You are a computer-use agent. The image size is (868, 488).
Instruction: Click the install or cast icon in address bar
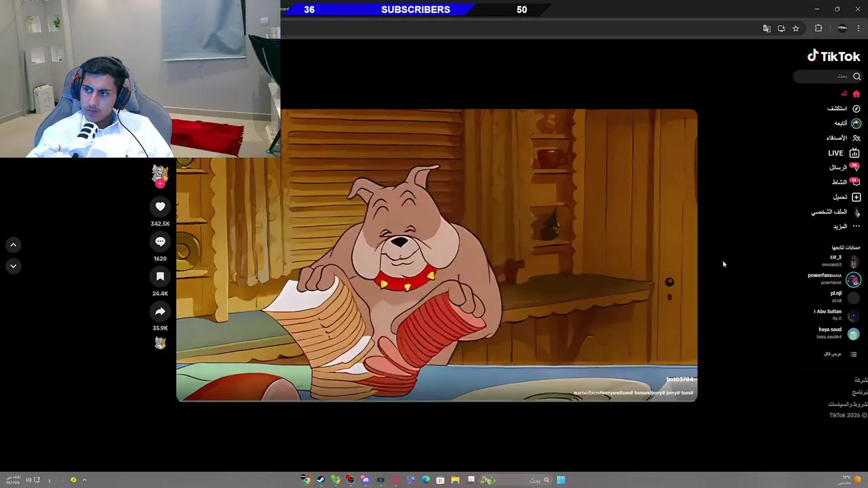[x=781, y=28]
